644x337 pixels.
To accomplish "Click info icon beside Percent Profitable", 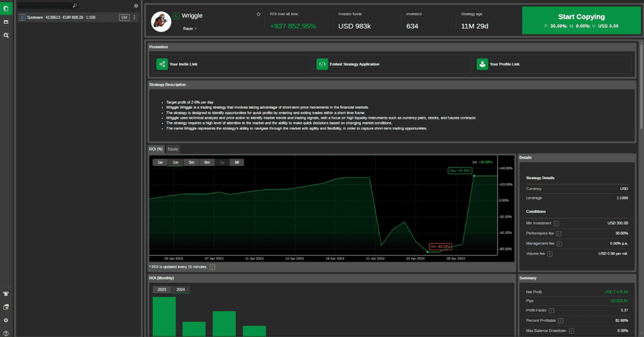I will pyautogui.click(x=560, y=321).
